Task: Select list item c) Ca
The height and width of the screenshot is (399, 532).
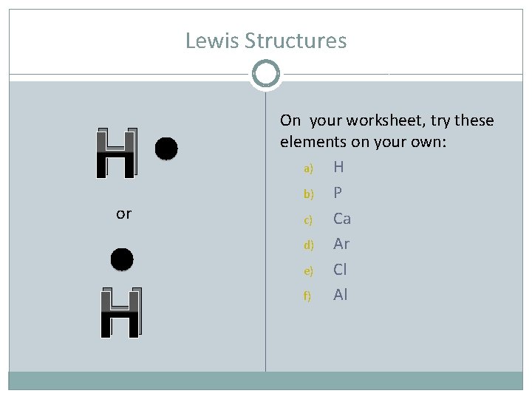Action: [x=327, y=219]
